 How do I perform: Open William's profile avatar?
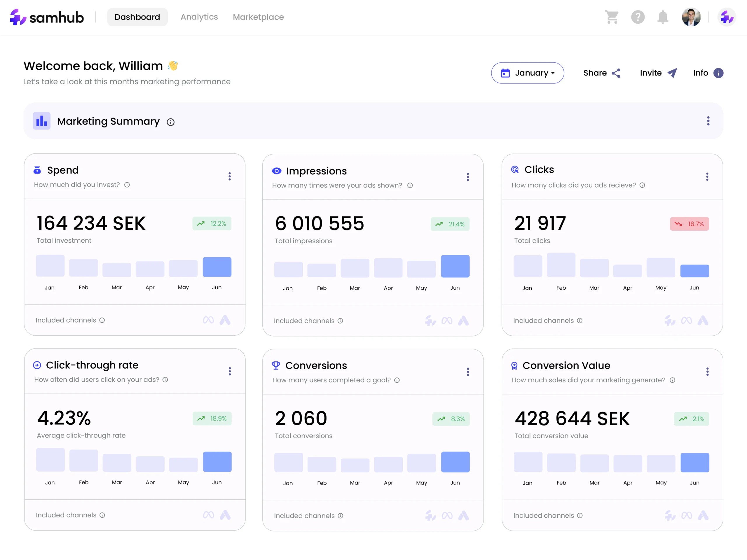coord(691,17)
